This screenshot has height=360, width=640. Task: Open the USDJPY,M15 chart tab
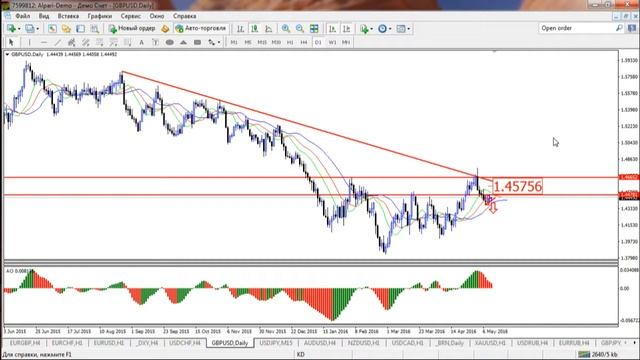pyautogui.click(x=276, y=343)
